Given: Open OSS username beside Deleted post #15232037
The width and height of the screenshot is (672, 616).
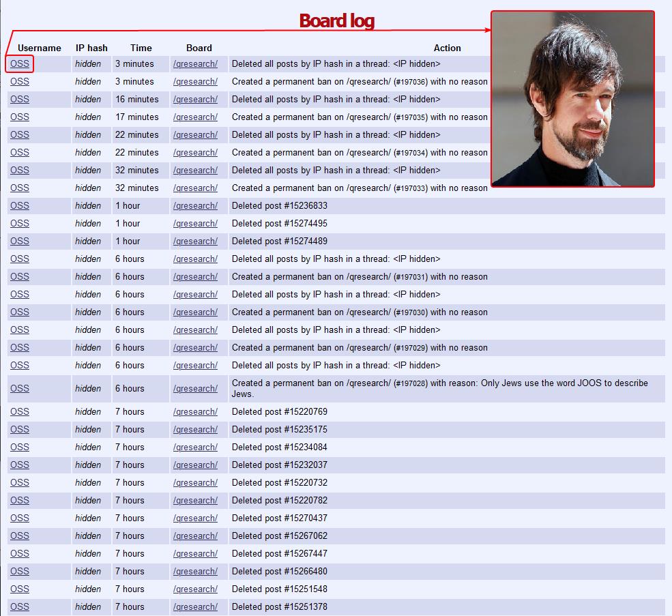Looking at the screenshot, I should [x=20, y=465].
